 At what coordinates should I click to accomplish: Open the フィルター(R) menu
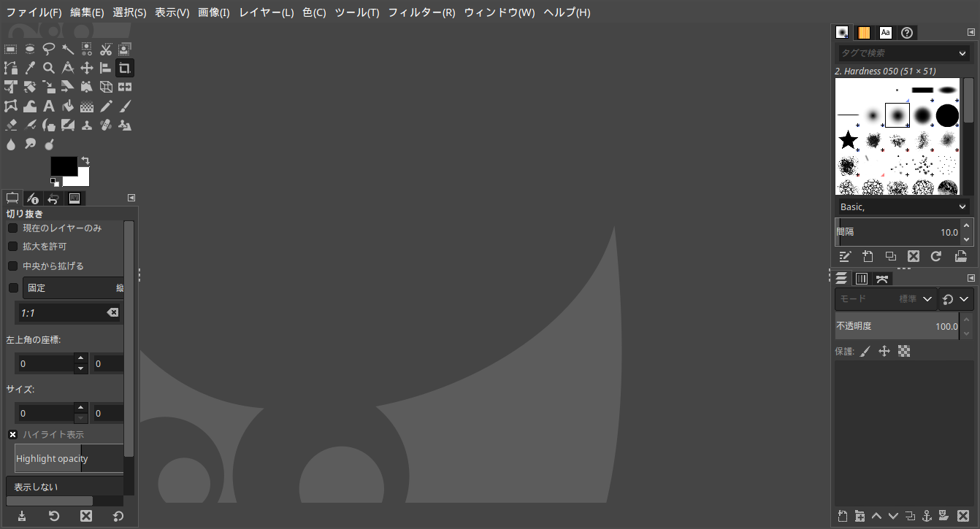click(421, 12)
